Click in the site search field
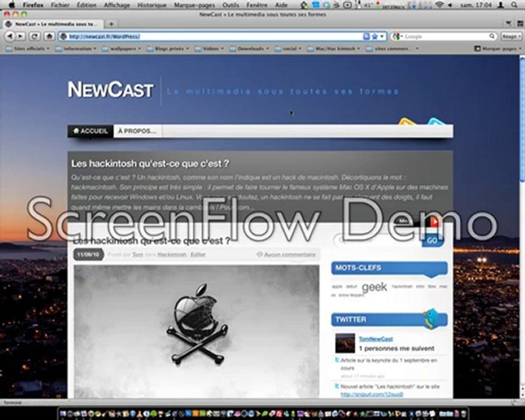 (379, 240)
